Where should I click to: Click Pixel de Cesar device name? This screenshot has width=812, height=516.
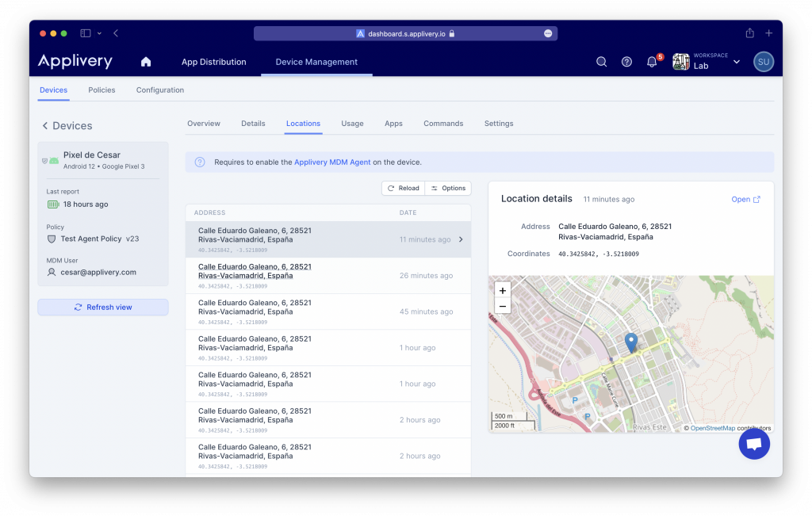(x=92, y=155)
